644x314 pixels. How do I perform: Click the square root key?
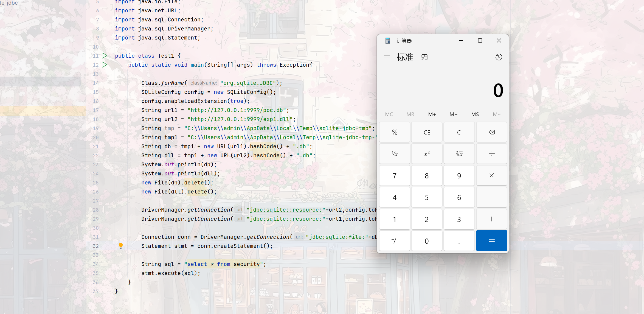(459, 154)
